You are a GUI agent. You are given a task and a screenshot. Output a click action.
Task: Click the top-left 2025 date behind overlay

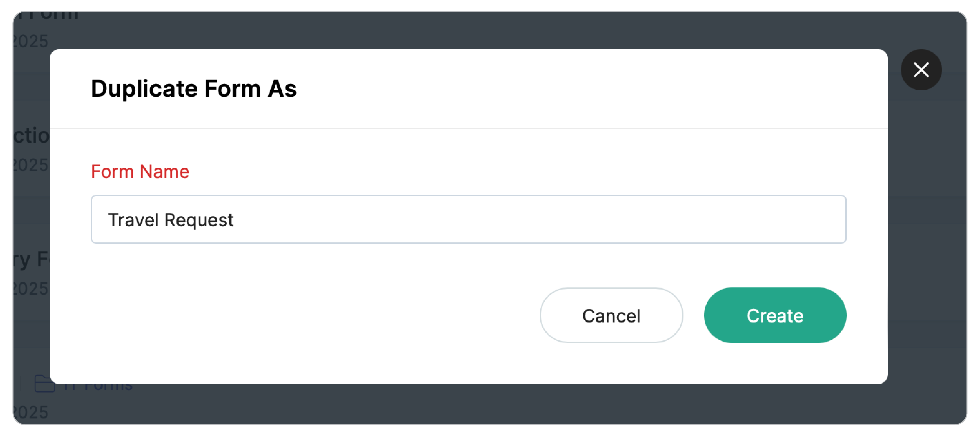point(30,41)
